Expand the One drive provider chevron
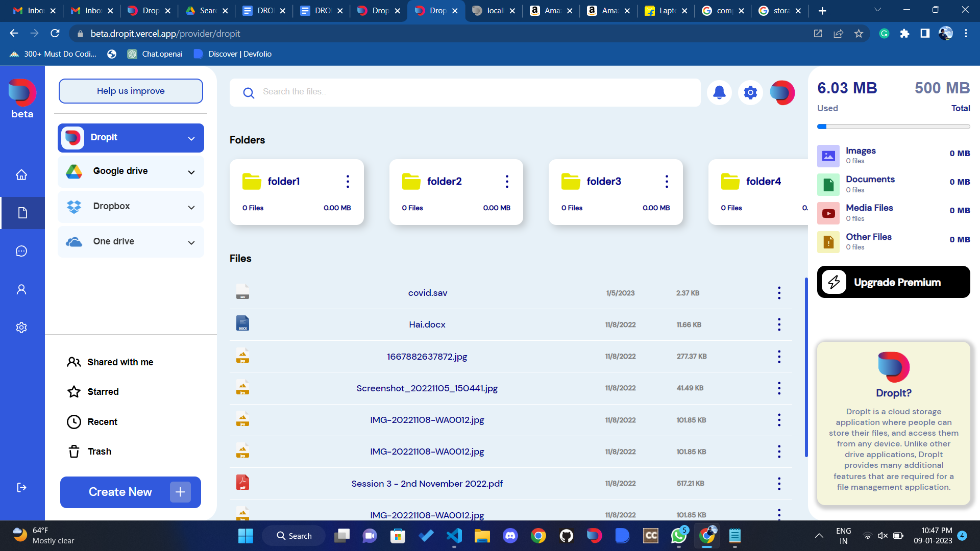 point(191,243)
